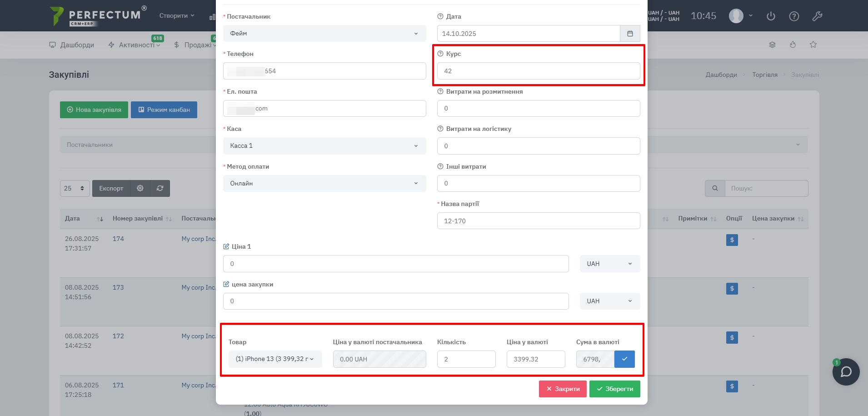Open the chat bubble widget
Image resolution: width=868 pixels, height=416 pixels.
coord(846,372)
